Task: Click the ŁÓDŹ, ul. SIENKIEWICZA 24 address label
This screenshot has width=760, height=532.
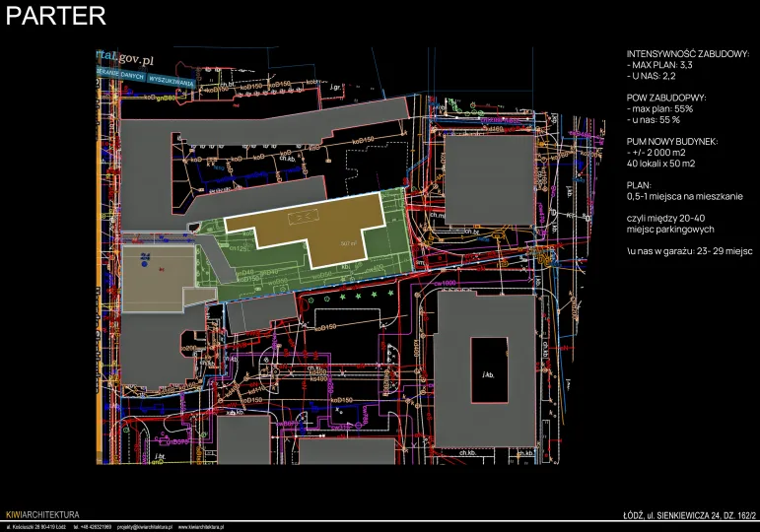Action: tap(681, 515)
